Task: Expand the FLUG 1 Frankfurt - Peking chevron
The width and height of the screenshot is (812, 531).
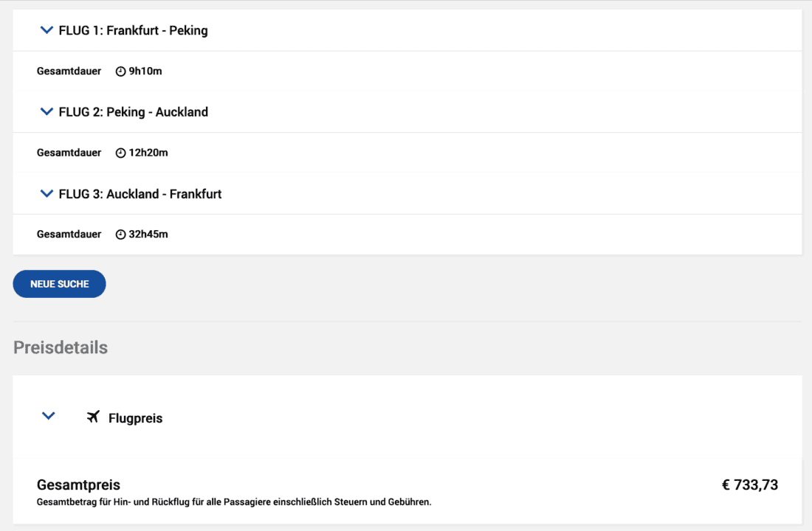Action: pyautogui.click(x=47, y=30)
